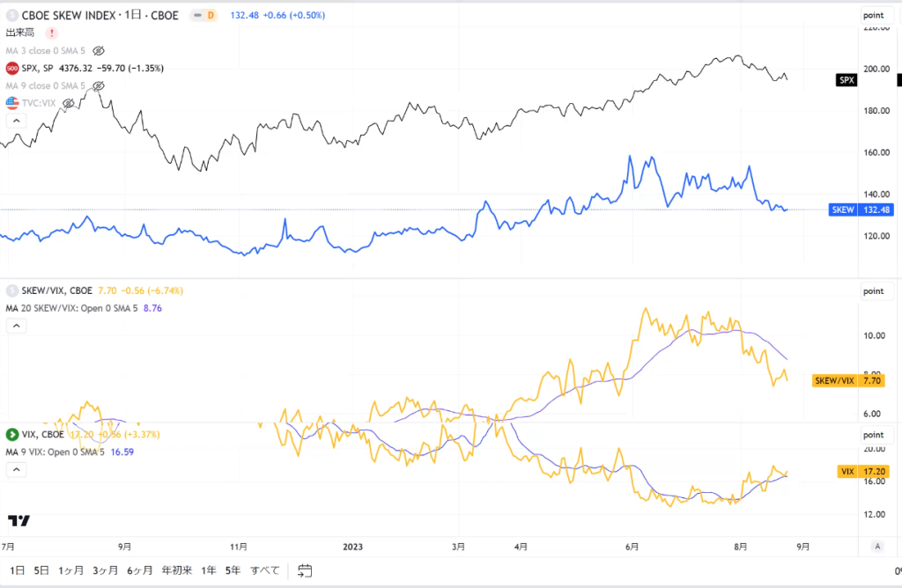Collapse the VIX pane legend chevron
This screenshot has height=588, width=902.
coord(16,469)
